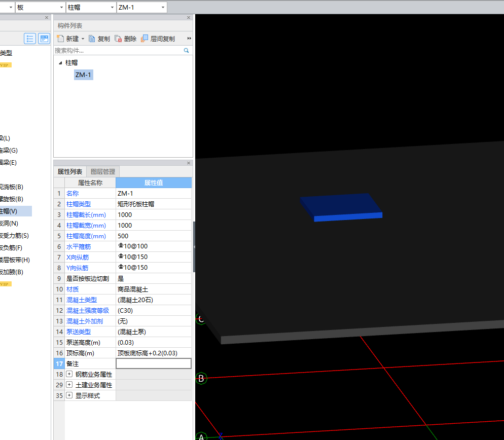Click 材质 value 商品混凝土

point(154,289)
